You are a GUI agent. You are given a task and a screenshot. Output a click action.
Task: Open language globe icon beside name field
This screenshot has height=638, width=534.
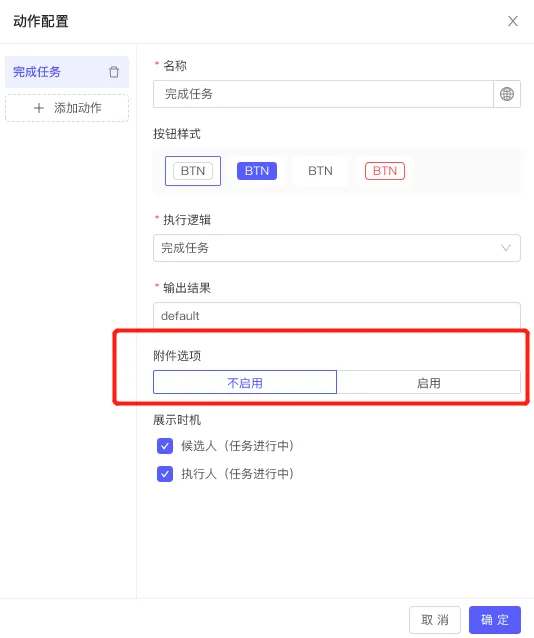[x=507, y=94]
